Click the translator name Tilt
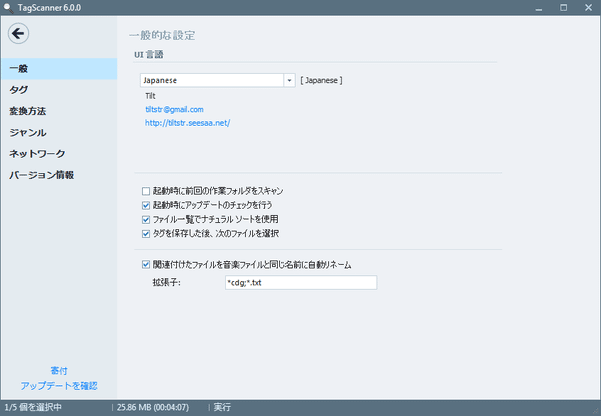The height and width of the screenshot is (416, 601). pos(150,96)
